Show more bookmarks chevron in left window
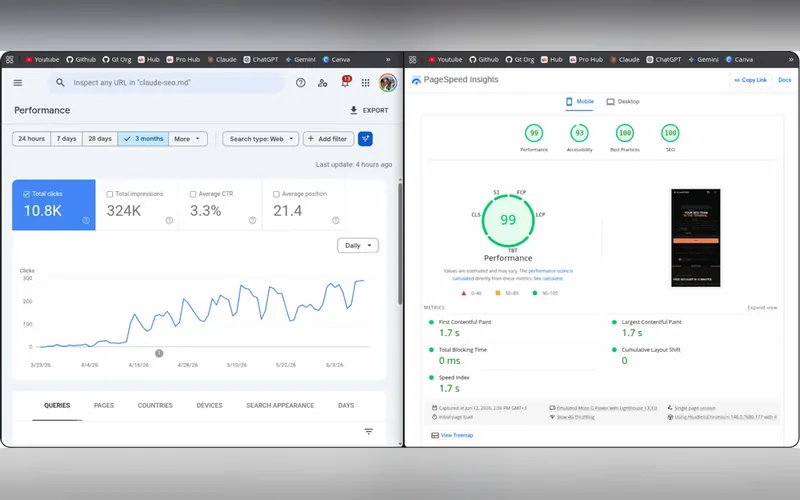This screenshot has height=500, width=800. 388,60
